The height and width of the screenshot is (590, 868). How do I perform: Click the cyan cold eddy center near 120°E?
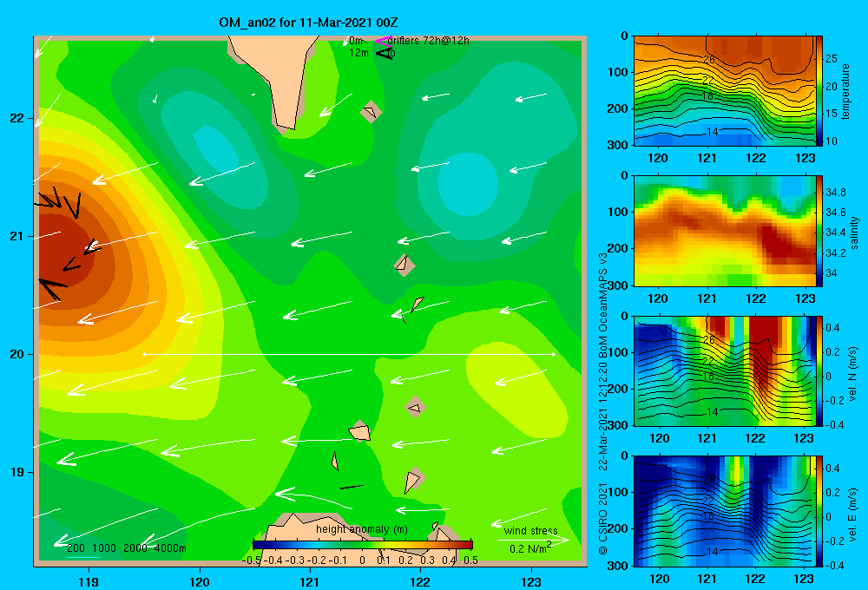[x=216, y=148]
